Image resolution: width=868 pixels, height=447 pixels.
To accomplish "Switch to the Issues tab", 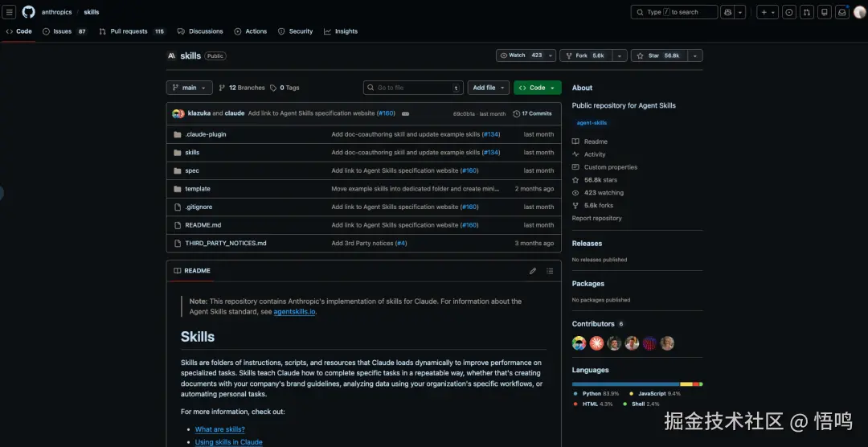I will pyautogui.click(x=65, y=31).
